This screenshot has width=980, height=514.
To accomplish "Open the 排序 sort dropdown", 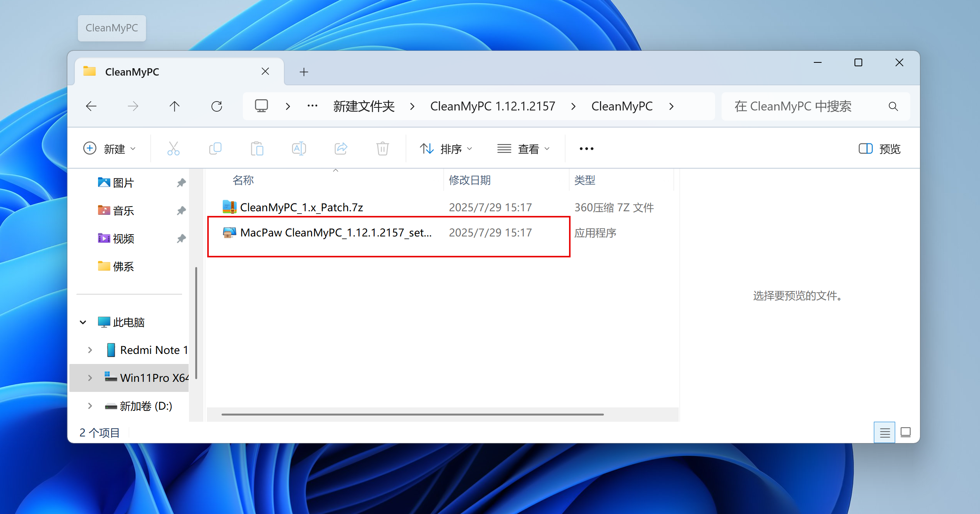I will click(446, 149).
